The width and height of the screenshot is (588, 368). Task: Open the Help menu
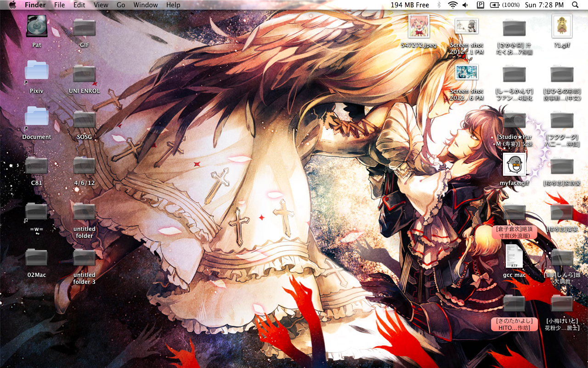[173, 5]
